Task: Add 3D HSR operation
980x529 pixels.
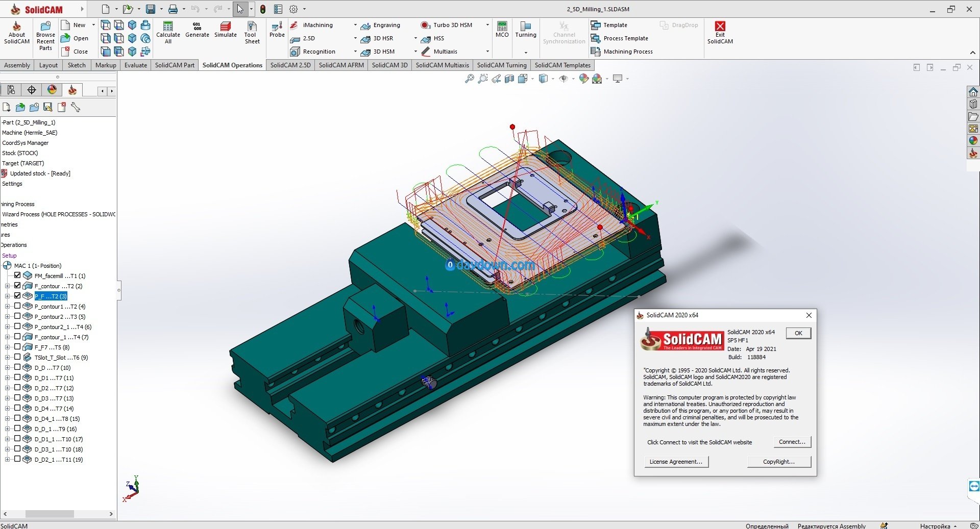Action: (377, 38)
